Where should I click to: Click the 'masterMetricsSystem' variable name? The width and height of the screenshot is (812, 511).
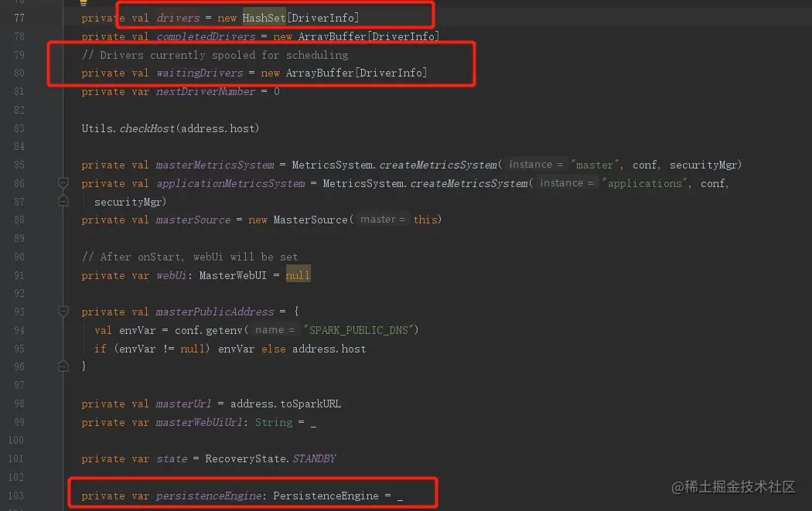pyautogui.click(x=215, y=165)
